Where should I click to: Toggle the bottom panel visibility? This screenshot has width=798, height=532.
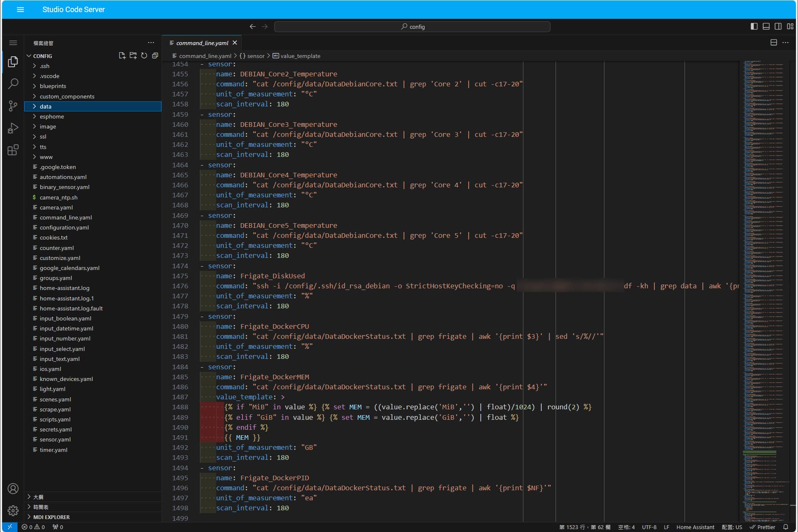point(766,26)
